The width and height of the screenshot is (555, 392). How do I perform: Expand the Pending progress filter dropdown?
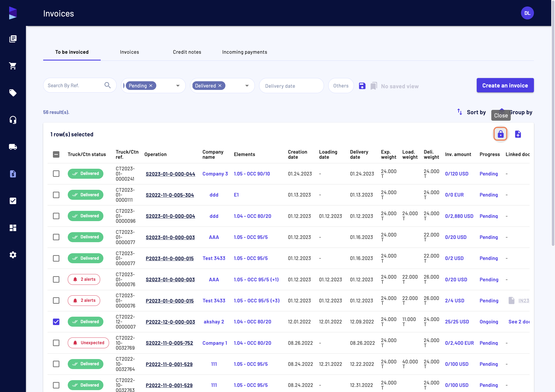click(178, 86)
